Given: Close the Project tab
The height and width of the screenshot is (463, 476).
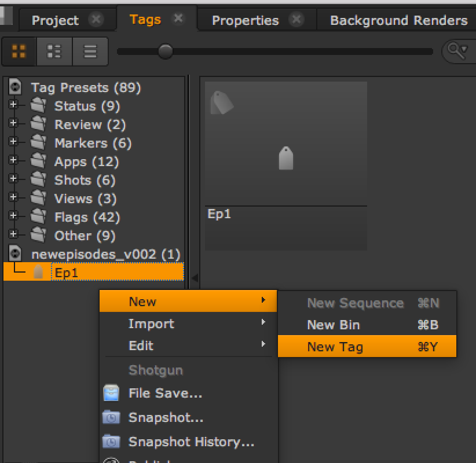Looking at the screenshot, I should [96, 20].
